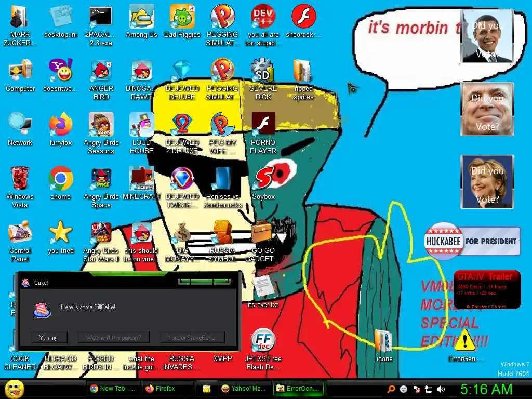Click the Obama Did you Vote gadget
Image resolution: width=532 pixels, height=399 pixels.
(x=487, y=36)
